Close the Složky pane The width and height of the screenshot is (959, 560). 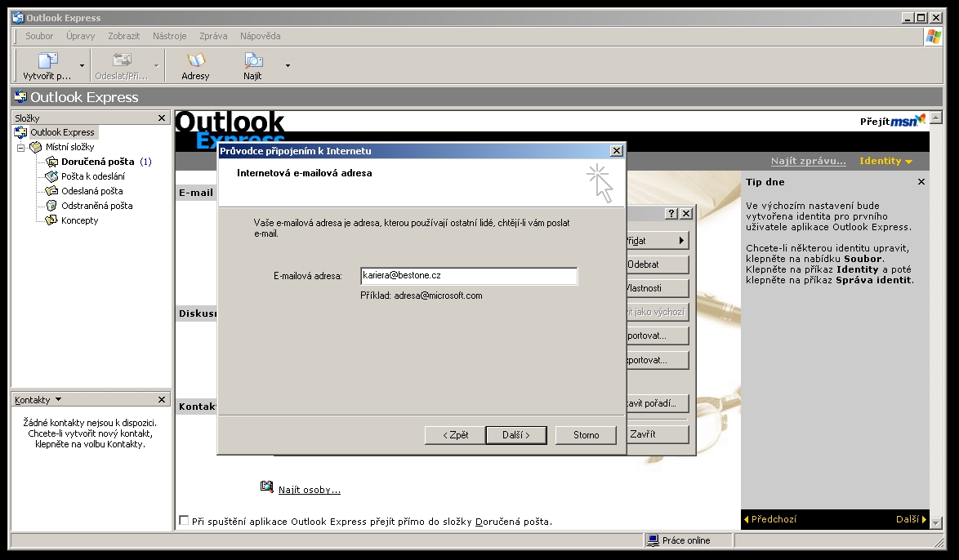tap(162, 118)
